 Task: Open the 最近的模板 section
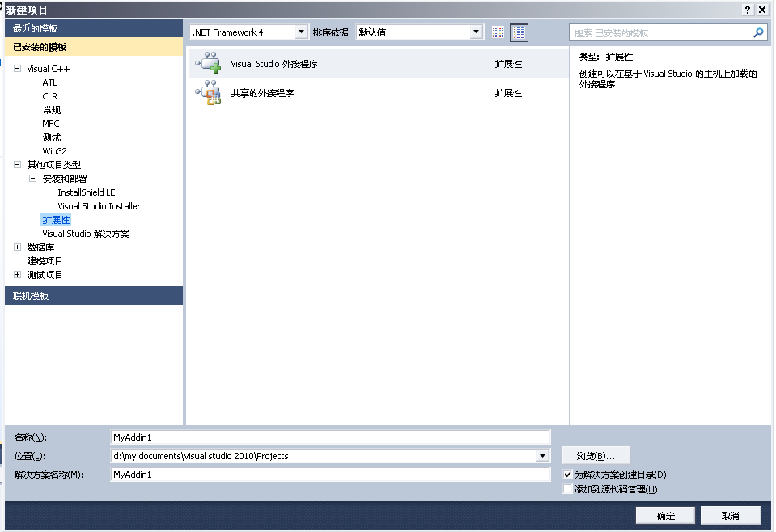pos(94,28)
